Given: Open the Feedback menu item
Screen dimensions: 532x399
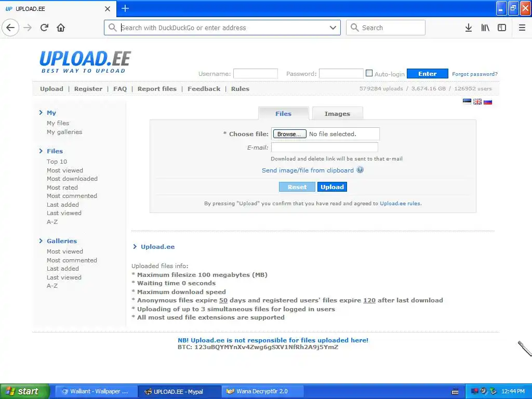Looking at the screenshot, I should point(204,89).
